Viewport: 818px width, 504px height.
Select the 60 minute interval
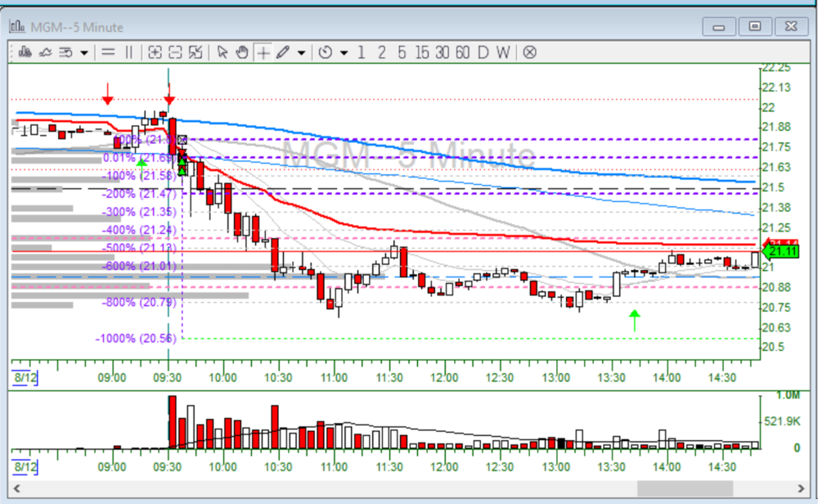coord(462,52)
